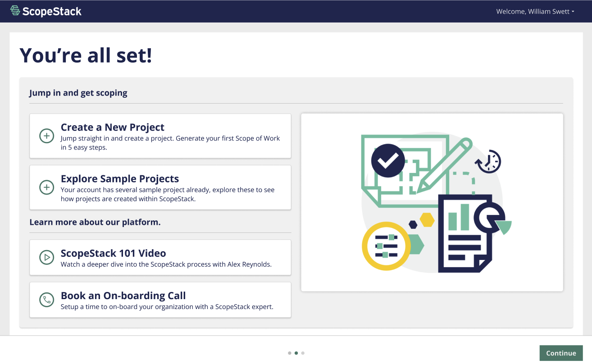Viewport: 592px width, 364px height.
Task: Click the phone icon for On-boarding Call
Action: (x=47, y=300)
